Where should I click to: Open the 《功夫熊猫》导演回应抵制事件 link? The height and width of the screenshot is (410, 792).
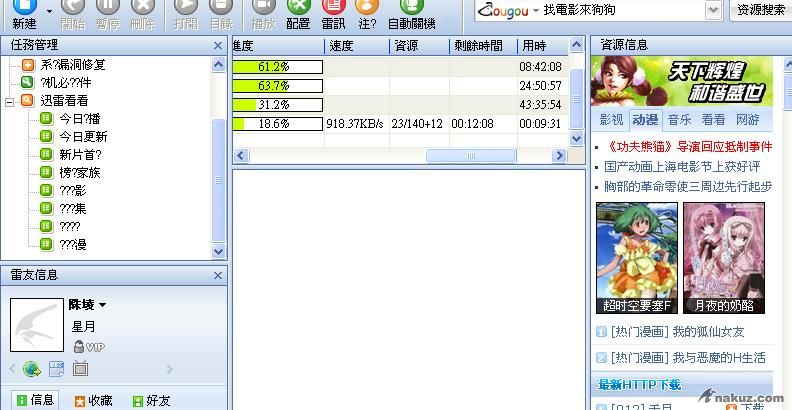coord(688,147)
